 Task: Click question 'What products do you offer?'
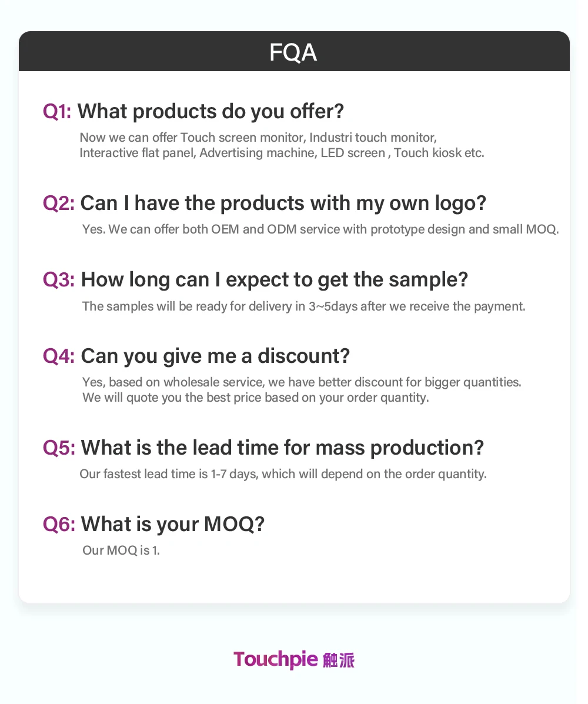[211, 111]
